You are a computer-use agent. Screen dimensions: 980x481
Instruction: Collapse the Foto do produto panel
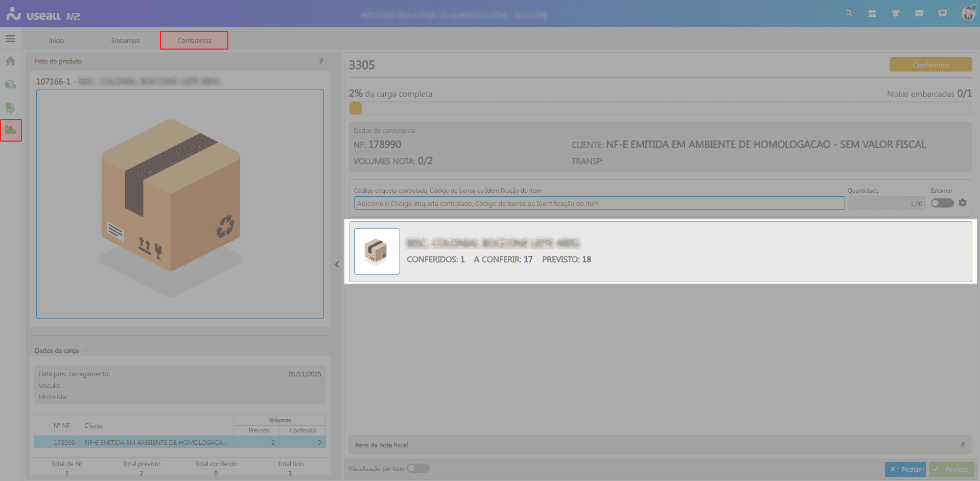click(x=89, y=61)
